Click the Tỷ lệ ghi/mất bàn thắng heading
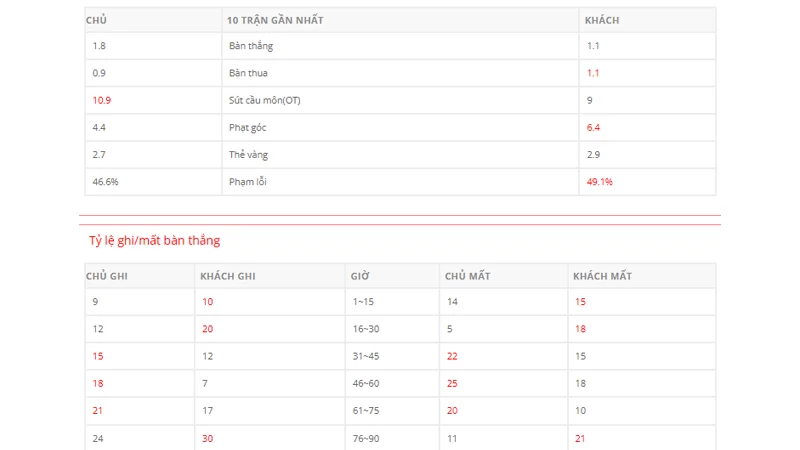This screenshot has height=450, width=800. [x=154, y=240]
